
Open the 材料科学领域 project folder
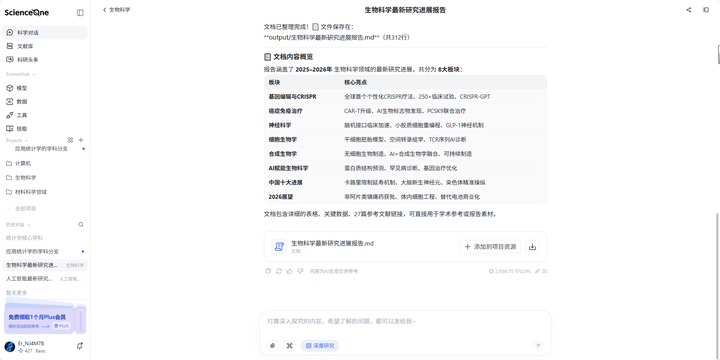(x=45, y=192)
